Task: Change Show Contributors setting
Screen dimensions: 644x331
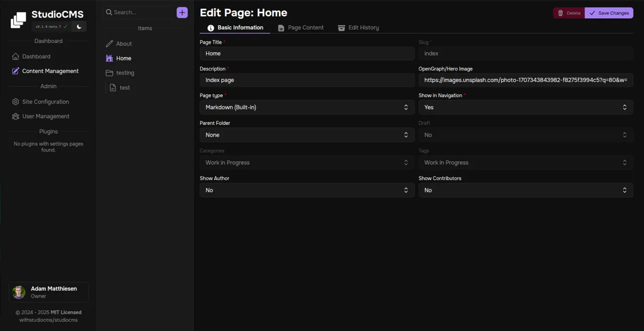Action: click(x=525, y=190)
